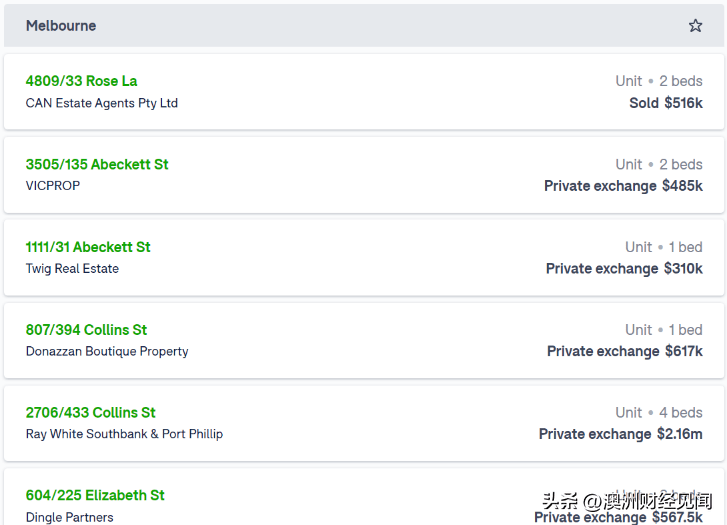This screenshot has width=727, height=525.
Task: Click the Private exchange $2.16m result
Action: click(620, 434)
